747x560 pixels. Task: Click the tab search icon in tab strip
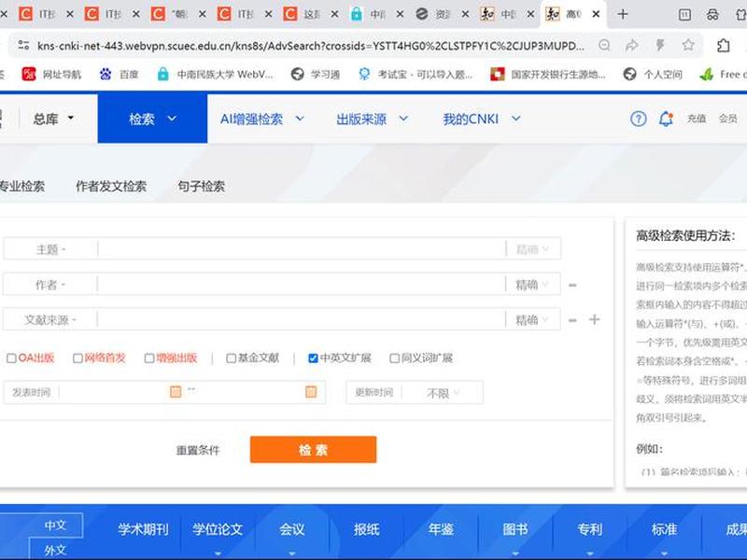[684, 15]
